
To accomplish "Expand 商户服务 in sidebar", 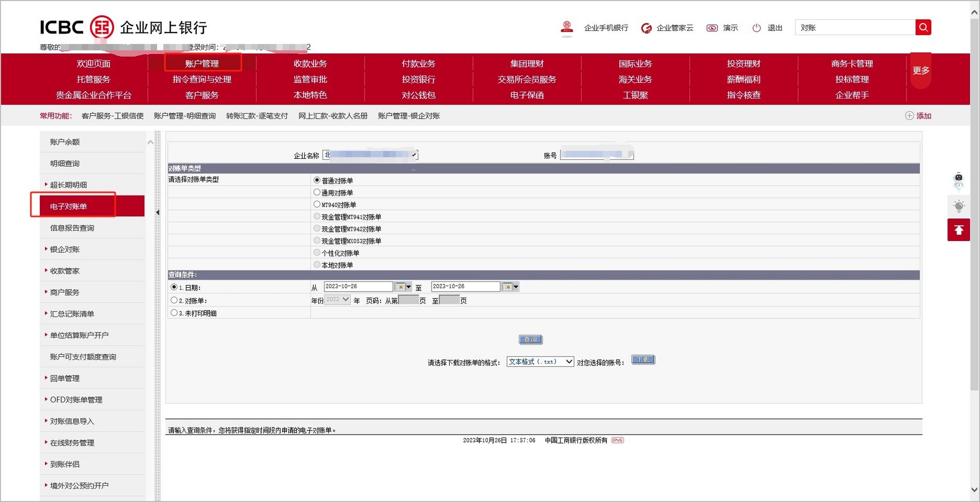I will pos(65,293).
